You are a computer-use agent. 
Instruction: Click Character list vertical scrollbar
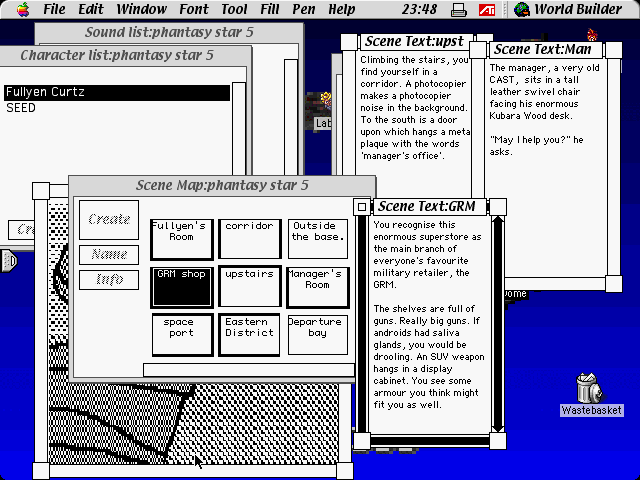pos(239,129)
